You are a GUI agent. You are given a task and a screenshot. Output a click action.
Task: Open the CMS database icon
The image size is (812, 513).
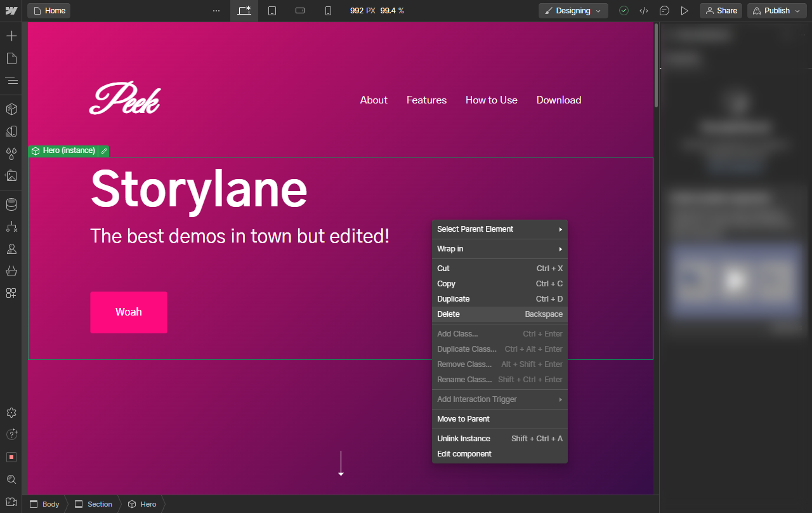pyautogui.click(x=11, y=204)
